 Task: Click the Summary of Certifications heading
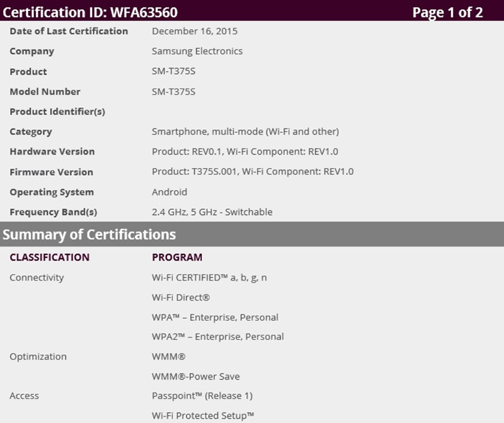[x=89, y=235]
